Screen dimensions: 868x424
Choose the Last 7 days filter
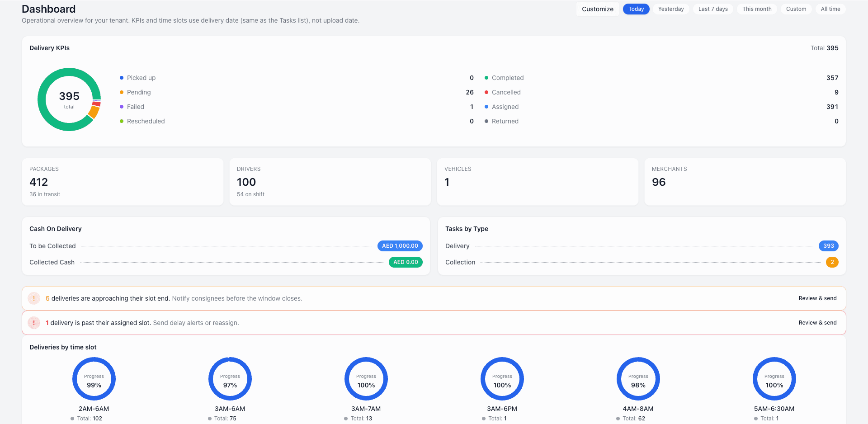point(713,9)
